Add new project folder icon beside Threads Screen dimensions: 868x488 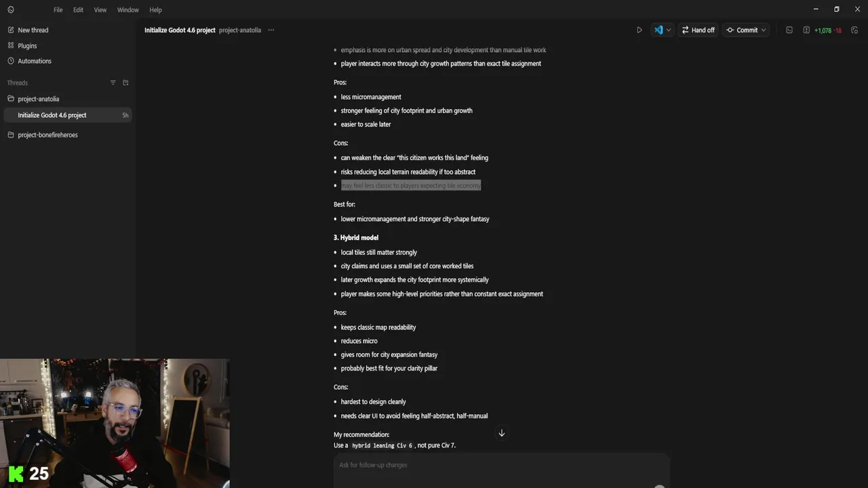point(125,83)
